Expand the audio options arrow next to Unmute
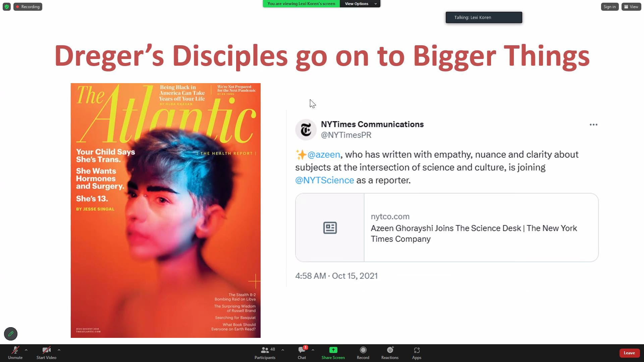The height and width of the screenshot is (362, 644). coord(26,350)
